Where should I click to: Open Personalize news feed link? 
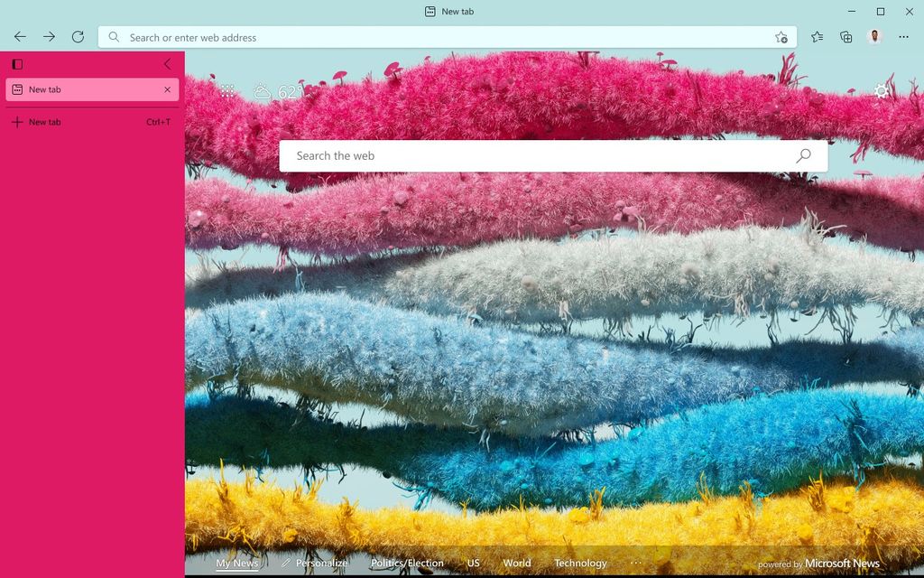(x=314, y=563)
